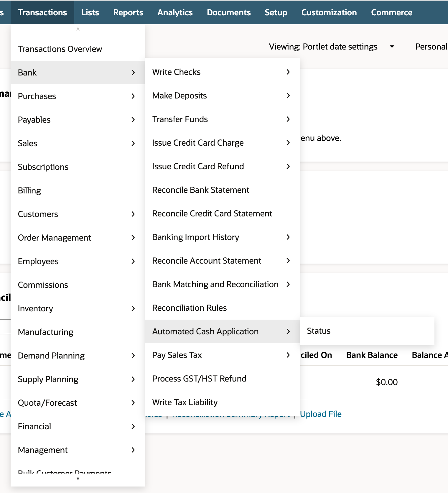This screenshot has height=493, width=448.
Task: Choose Write Checks from Bank submenu
Action: [223, 72]
